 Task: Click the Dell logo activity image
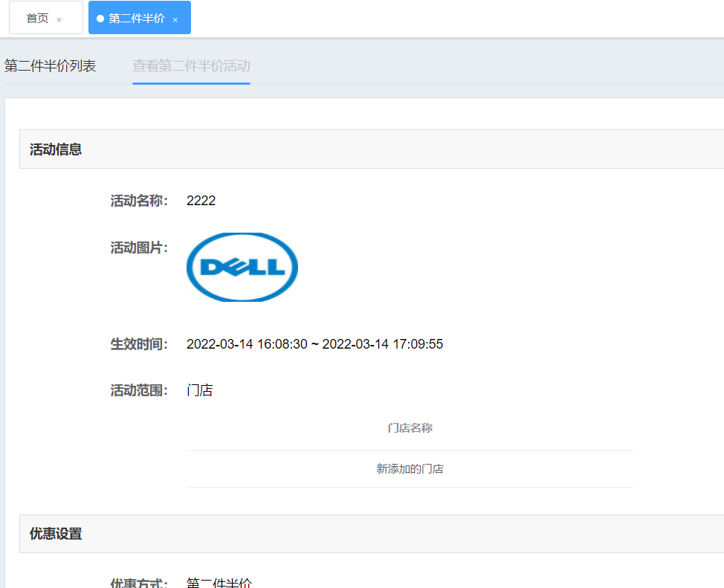(x=242, y=267)
